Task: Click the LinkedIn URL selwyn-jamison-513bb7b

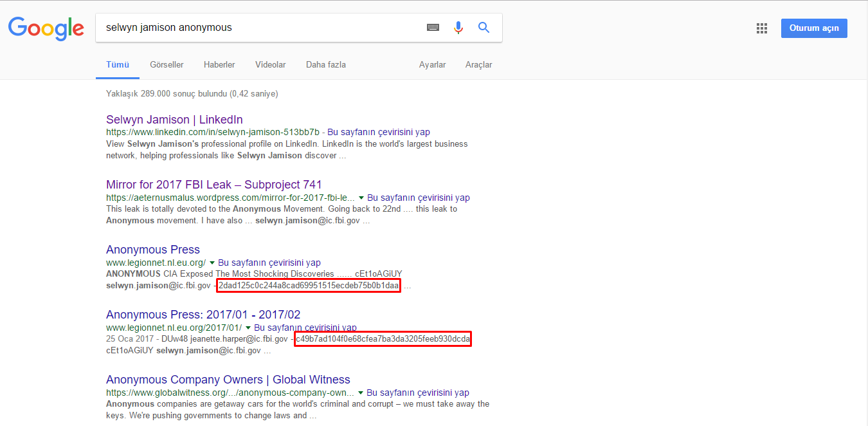Action: point(213,132)
